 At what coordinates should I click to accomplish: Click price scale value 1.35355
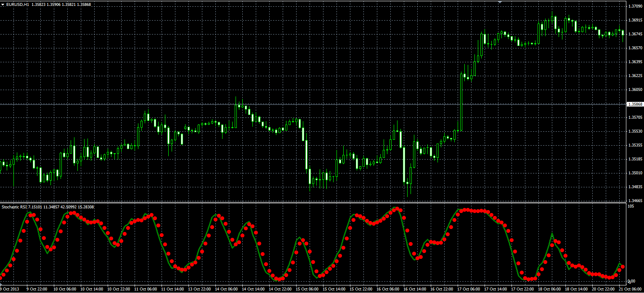point(635,145)
